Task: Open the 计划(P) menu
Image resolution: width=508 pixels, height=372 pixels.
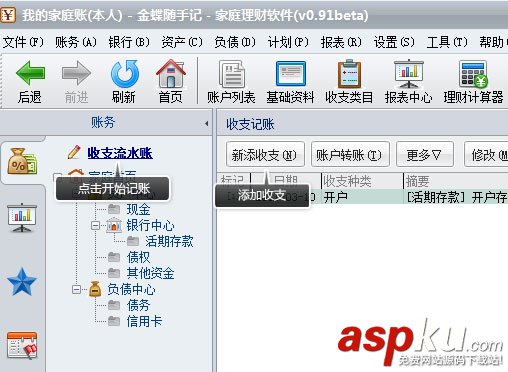Action: (288, 42)
